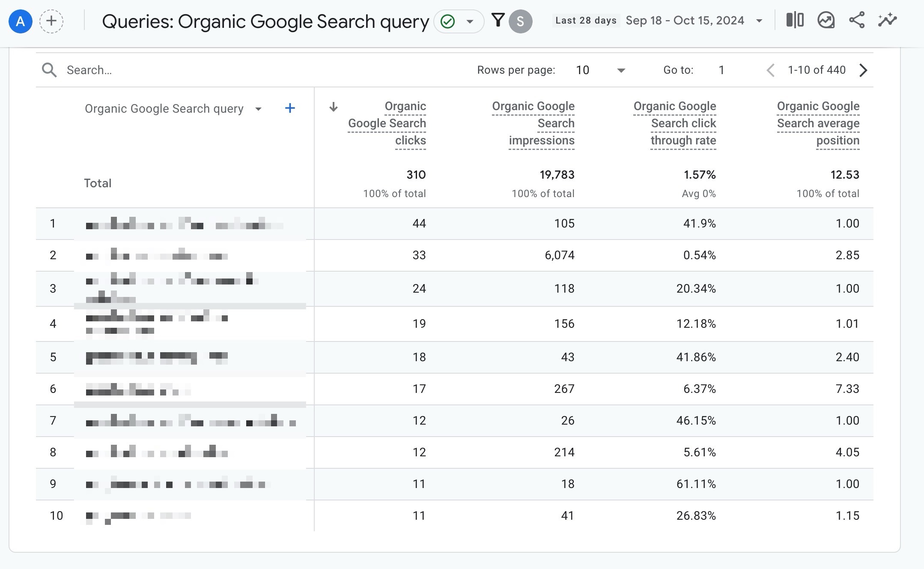Select row 8 average position 4.05
The height and width of the screenshot is (569, 924).
(x=847, y=452)
